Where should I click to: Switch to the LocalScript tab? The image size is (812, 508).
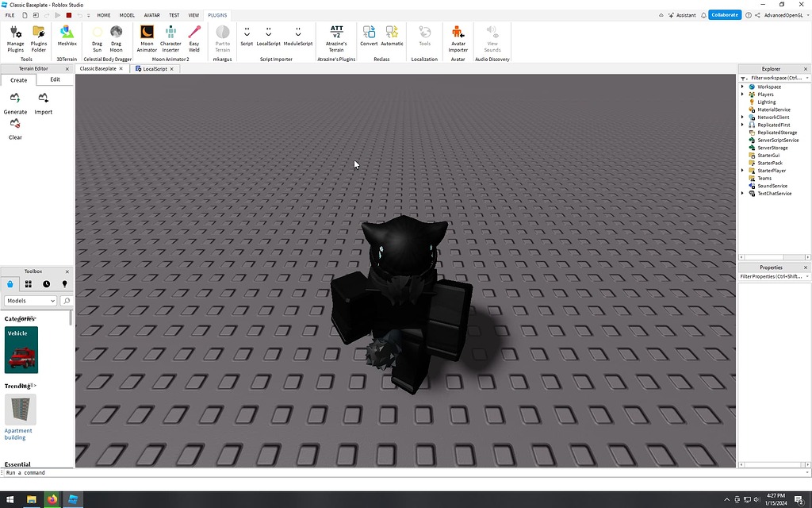click(x=155, y=68)
